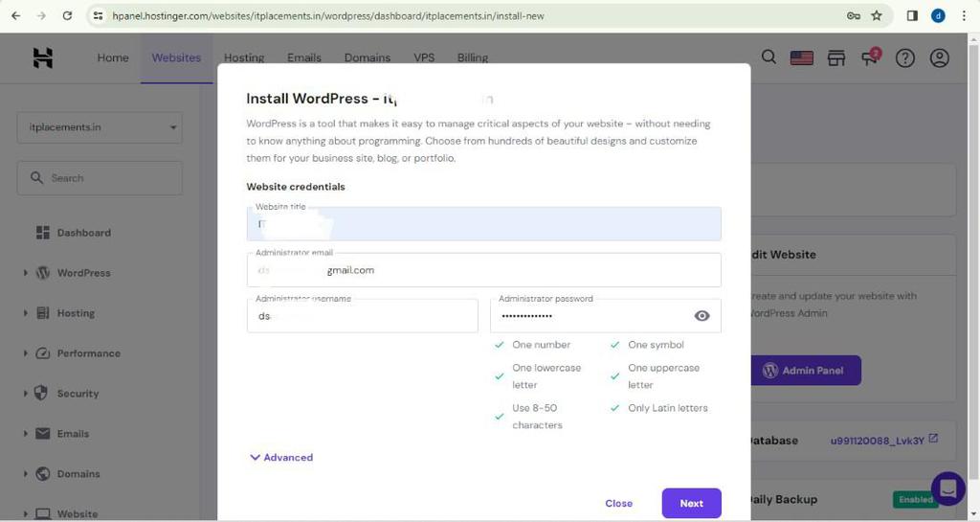This screenshot has height=522, width=980.
Task: Open the Home menu item
Action: [113, 57]
